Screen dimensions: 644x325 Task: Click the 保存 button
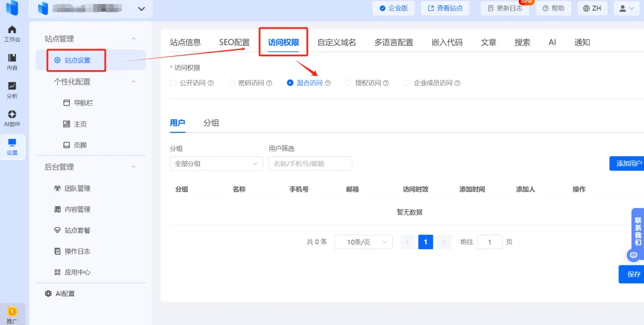[x=631, y=274]
